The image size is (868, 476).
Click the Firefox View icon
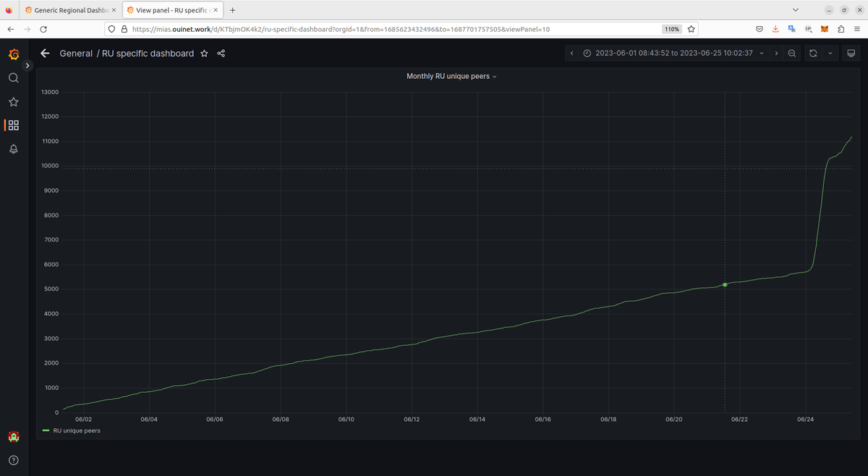pyautogui.click(x=8, y=10)
